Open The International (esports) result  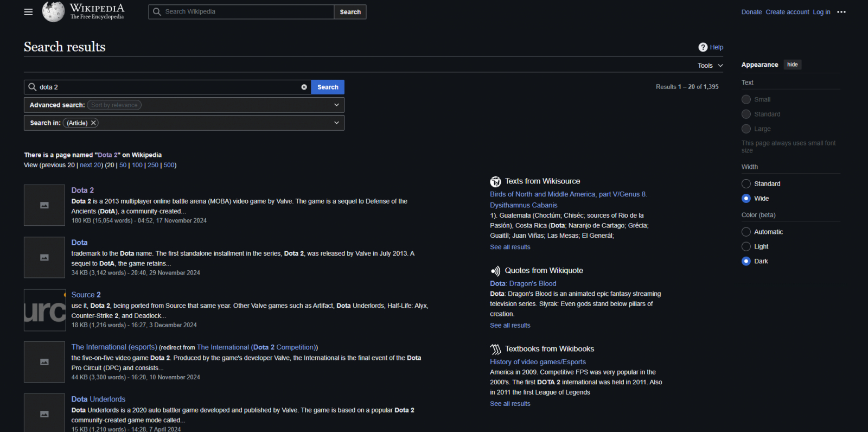[114, 347]
